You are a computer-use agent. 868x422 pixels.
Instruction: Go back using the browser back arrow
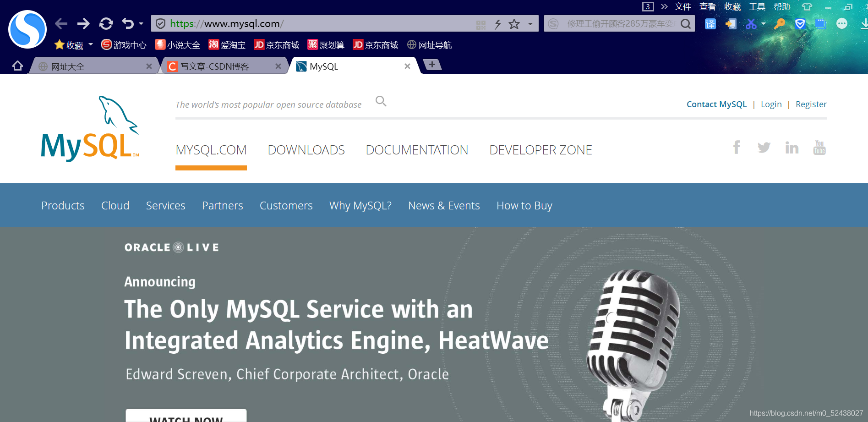[61, 23]
